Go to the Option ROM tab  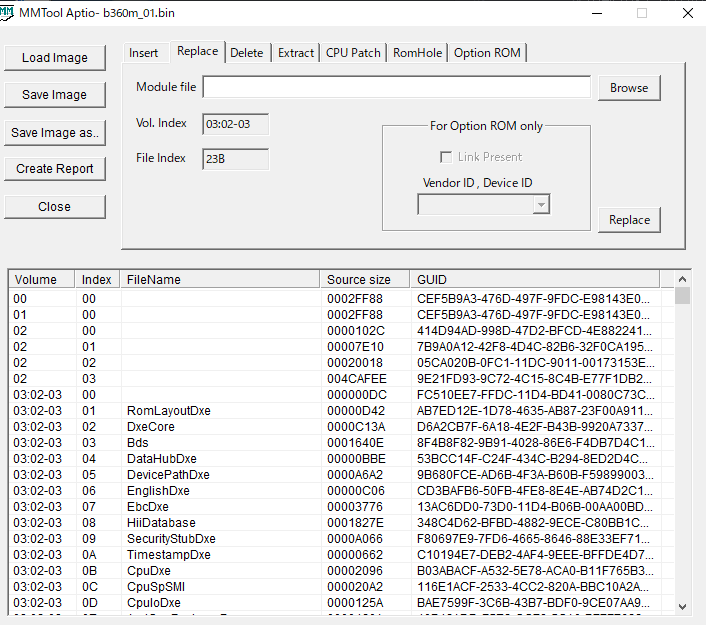pos(487,53)
